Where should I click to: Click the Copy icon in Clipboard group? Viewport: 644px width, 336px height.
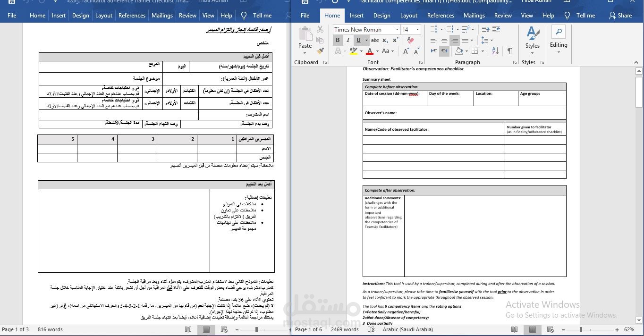click(x=320, y=40)
